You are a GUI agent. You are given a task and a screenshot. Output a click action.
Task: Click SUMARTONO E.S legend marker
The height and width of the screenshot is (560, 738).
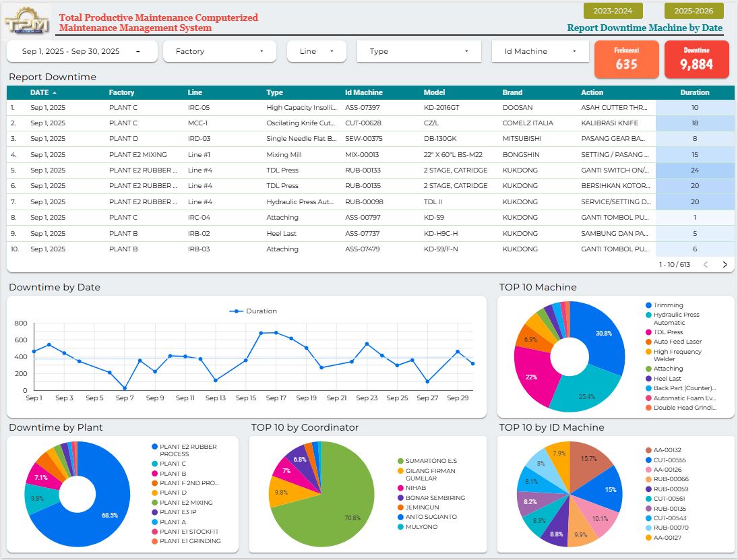pos(400,461)
